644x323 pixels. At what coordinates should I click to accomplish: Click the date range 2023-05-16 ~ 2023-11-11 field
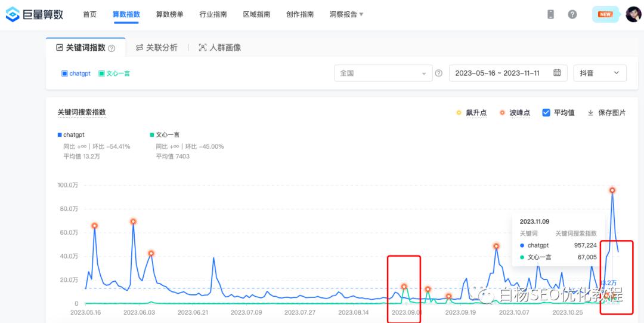click(x=508, y=73)
